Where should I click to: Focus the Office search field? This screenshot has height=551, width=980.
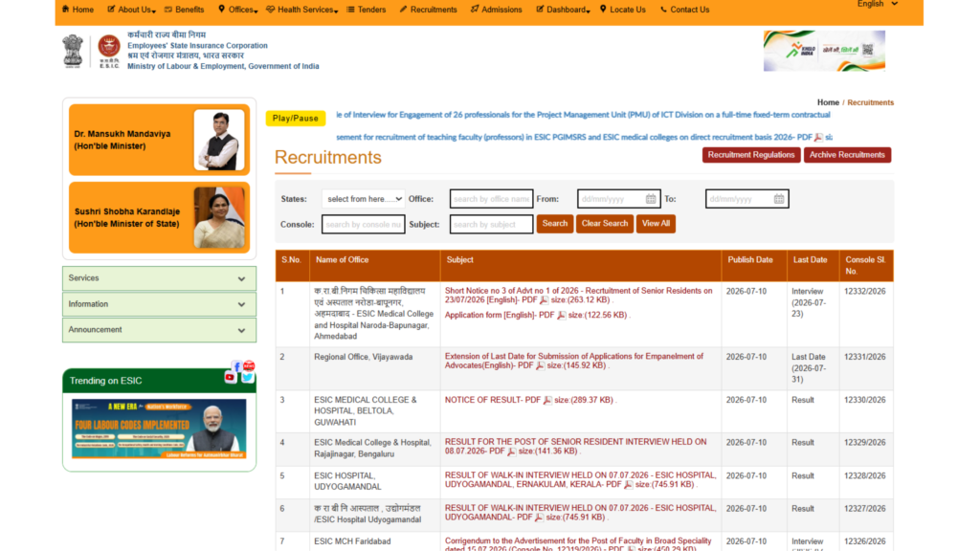[491, 199]
